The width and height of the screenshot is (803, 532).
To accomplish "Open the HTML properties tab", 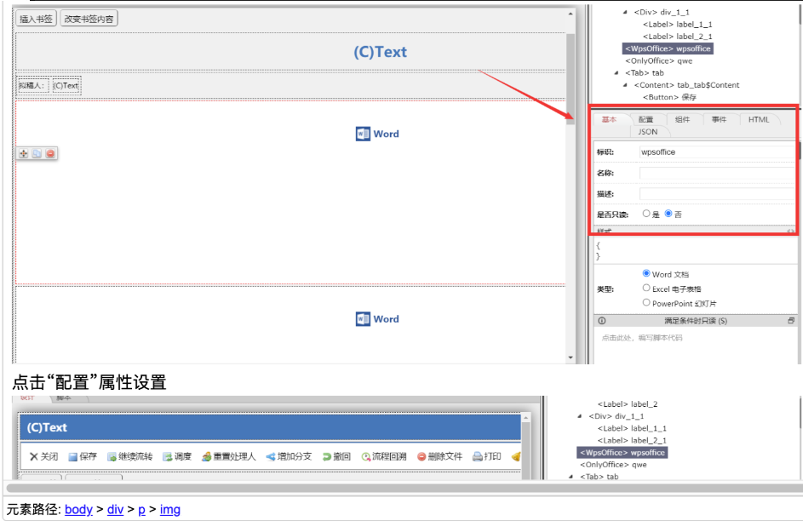I will pos(758,120).
